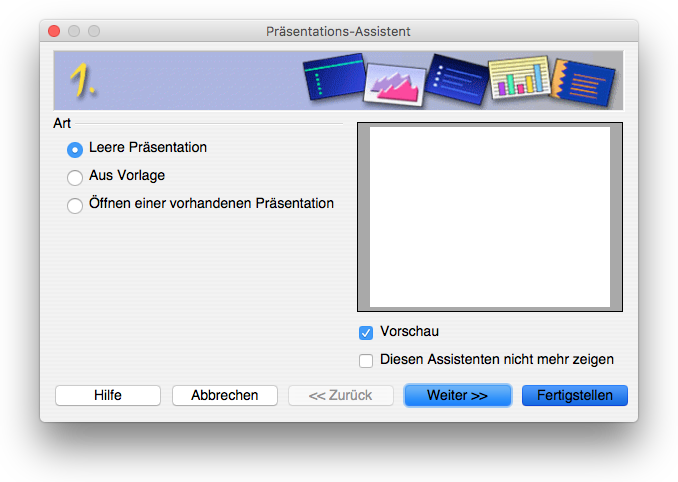
Task: Select Öffnen einer vorhandenen Präsentation
Action: 75,205
